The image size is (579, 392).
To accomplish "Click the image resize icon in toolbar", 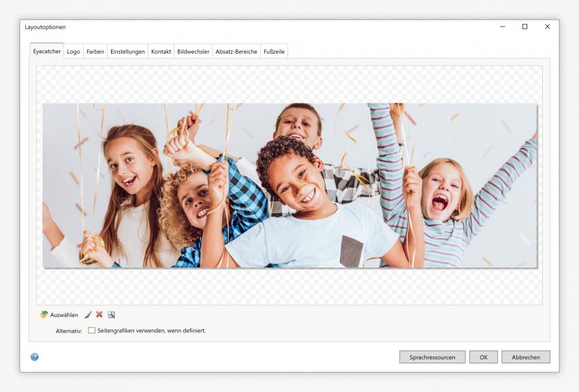I will (x=111, y=315).
